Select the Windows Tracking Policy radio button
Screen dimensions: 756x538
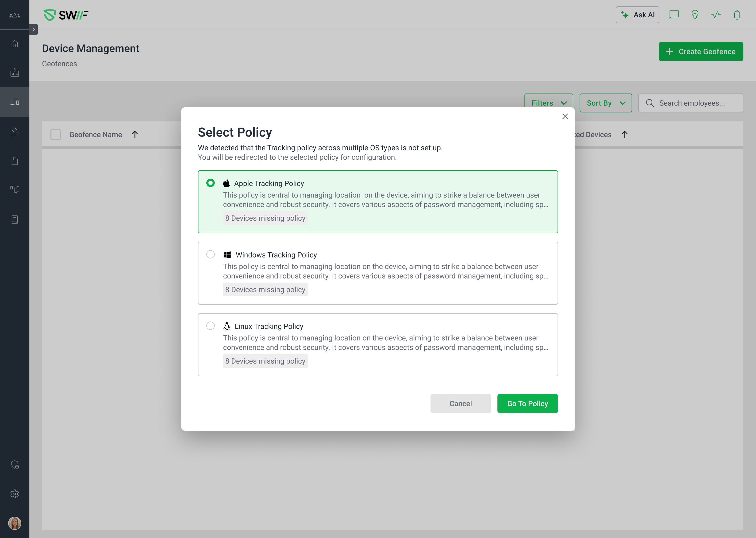coord(211,255)
